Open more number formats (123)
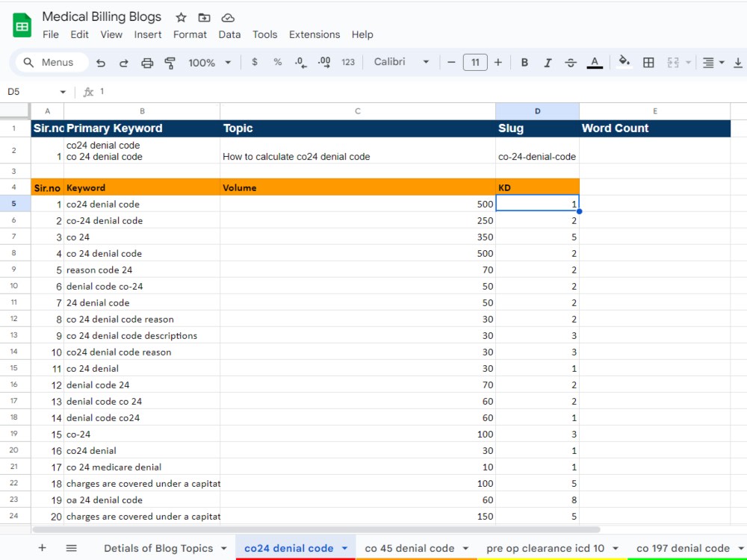This screenshot has height=560, width=747. [348, 63]
